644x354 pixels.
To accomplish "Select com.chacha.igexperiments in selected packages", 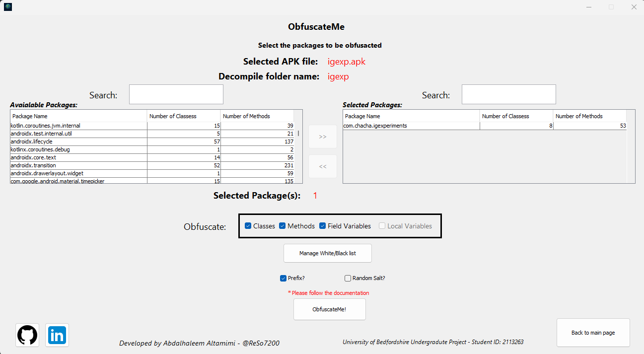I will 411,126.
